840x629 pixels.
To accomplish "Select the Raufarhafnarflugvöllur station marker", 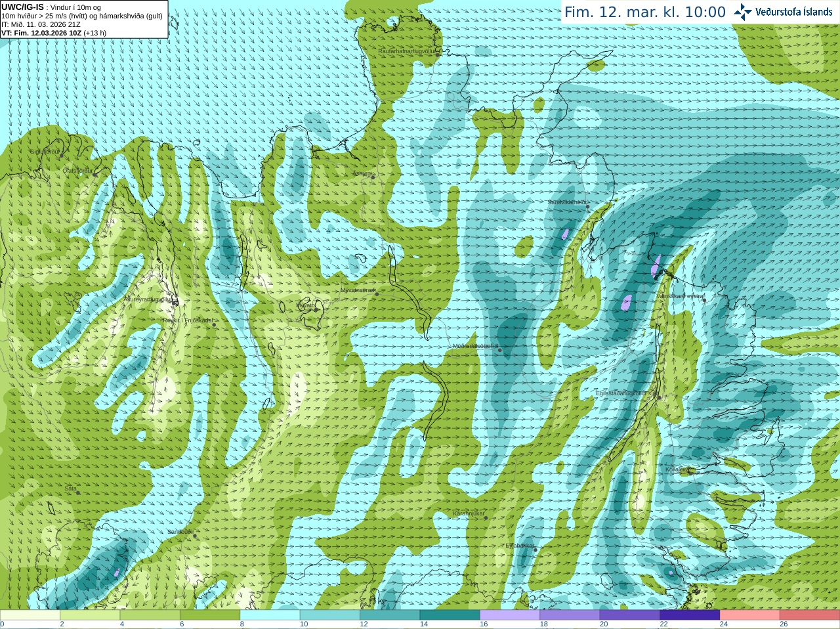I will (438, 55).
